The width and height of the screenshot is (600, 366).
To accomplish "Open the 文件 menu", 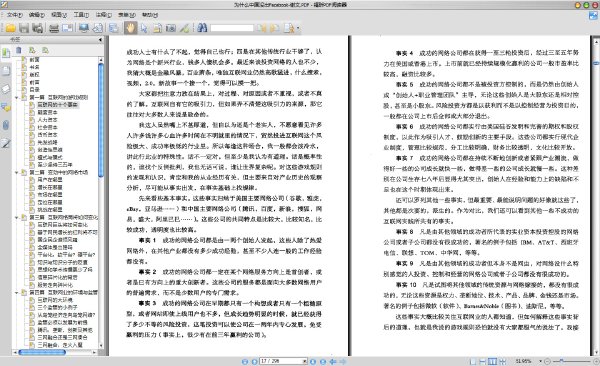I will [15, 15].
